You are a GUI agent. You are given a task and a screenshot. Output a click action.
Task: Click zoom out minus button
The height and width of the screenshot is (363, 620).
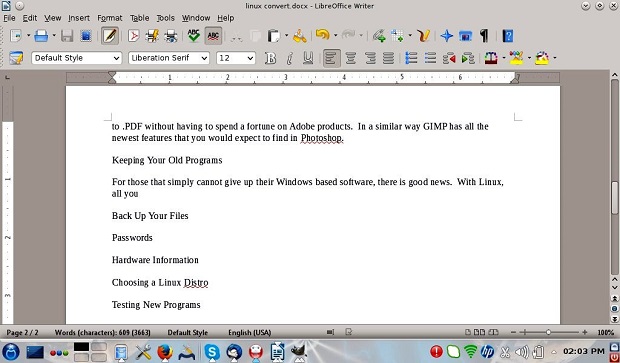(513, 333)
